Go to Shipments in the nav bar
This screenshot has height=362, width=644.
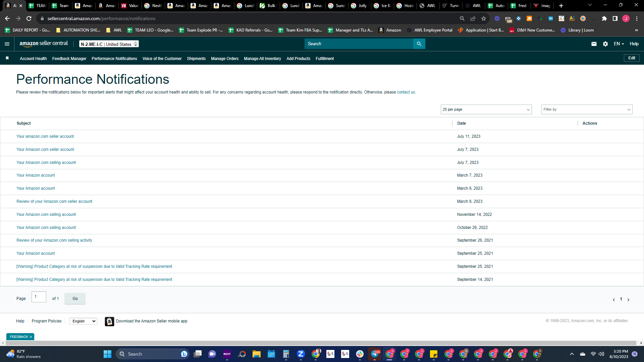click(x=196, y=59)
